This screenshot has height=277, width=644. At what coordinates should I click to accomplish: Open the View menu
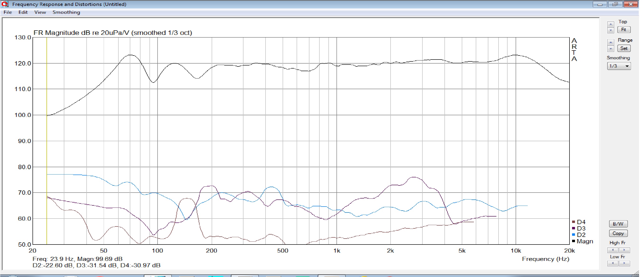point(40,12)
